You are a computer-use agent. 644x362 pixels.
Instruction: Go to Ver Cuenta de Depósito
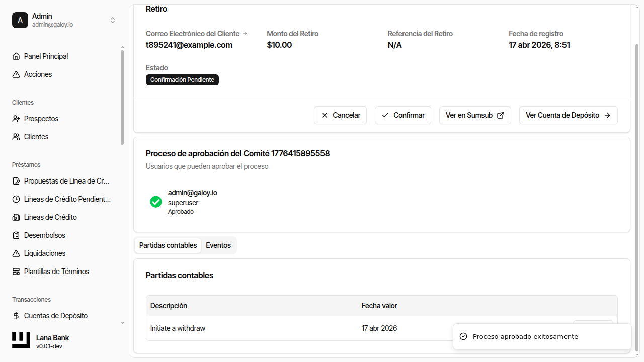tap(568, 115)
